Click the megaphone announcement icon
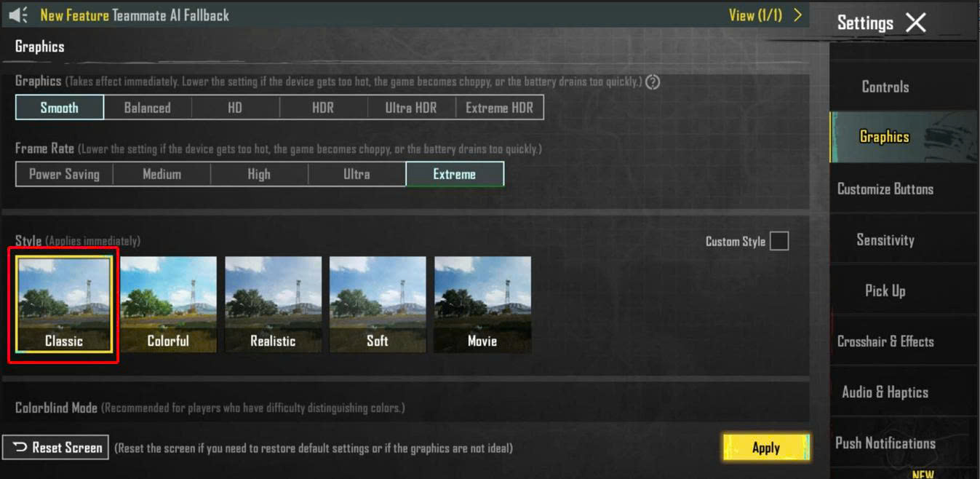Screen dimensions: 980x479 click(18, 15)
